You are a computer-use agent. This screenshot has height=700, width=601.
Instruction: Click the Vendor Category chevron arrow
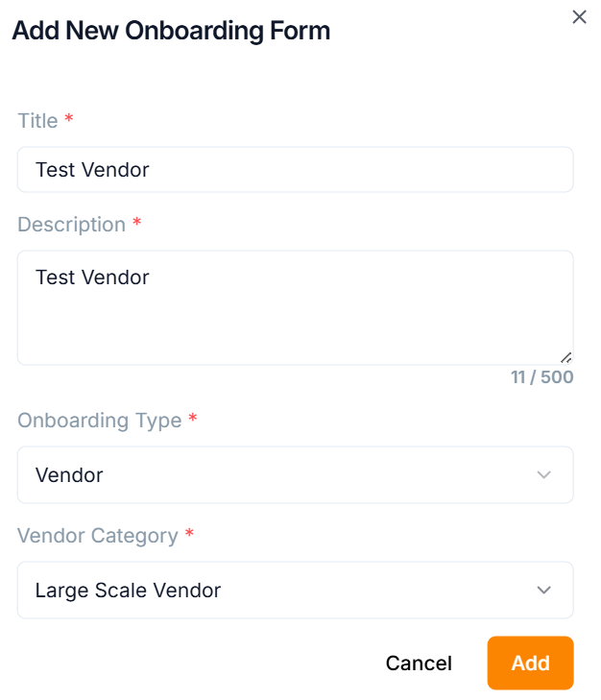(544, 590)
